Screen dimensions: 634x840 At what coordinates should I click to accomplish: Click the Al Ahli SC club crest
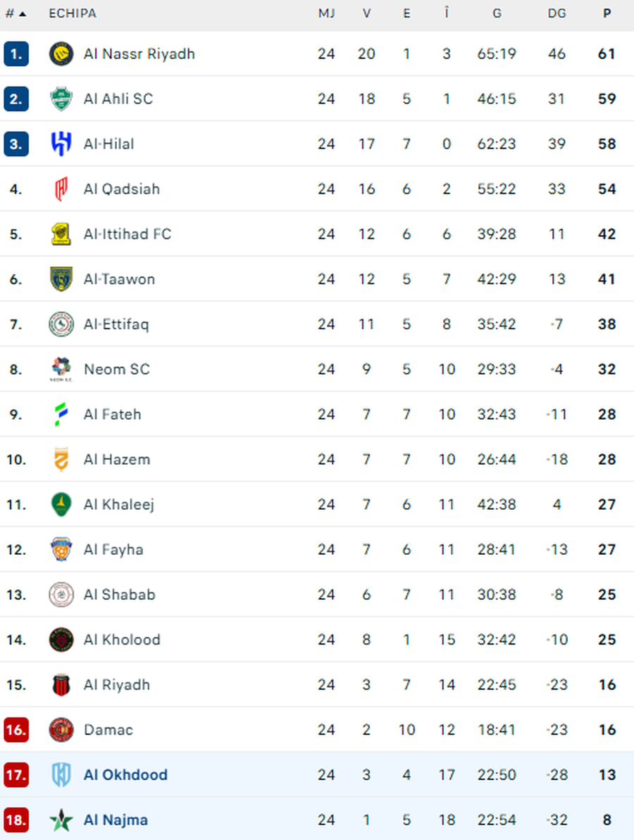coord(61,99)
